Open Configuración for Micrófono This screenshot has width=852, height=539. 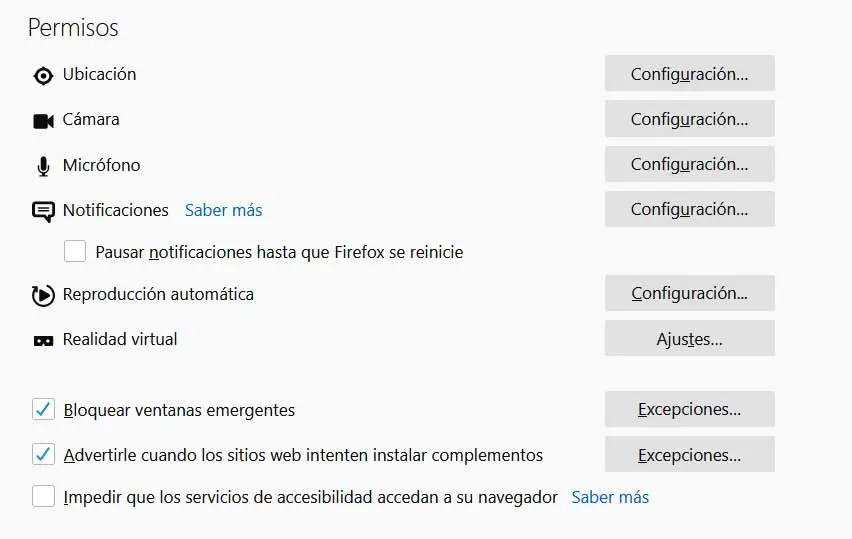[689, 164]
